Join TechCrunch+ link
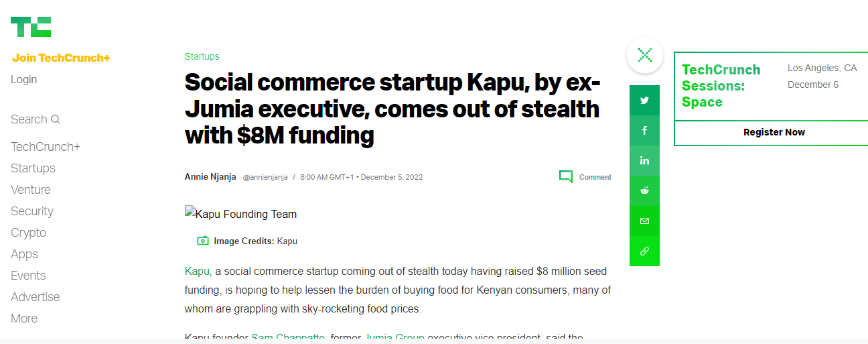This screenshot has width=868, height=344. tap(61, 58)
